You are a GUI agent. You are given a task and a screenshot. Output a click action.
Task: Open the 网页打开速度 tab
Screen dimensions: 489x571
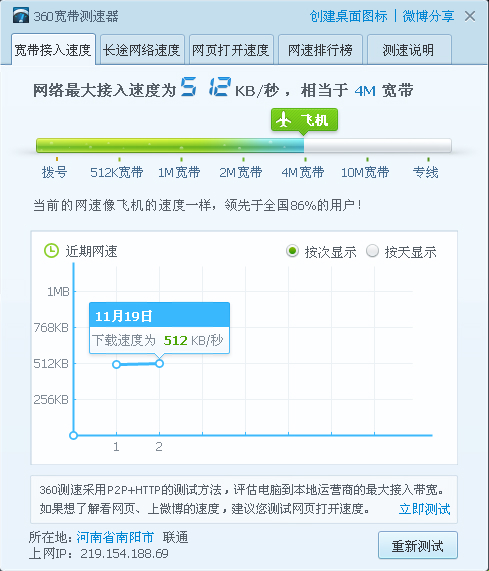[231, 50]
